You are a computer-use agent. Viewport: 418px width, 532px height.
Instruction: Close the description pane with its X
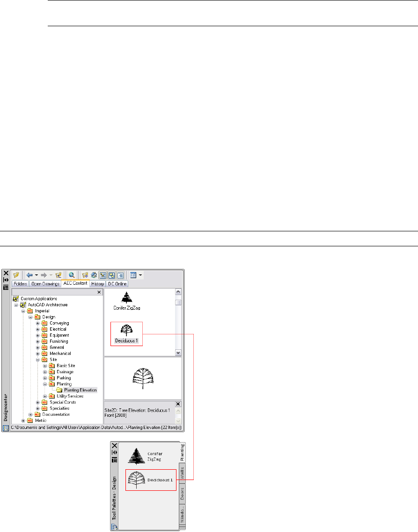point(178,404)
